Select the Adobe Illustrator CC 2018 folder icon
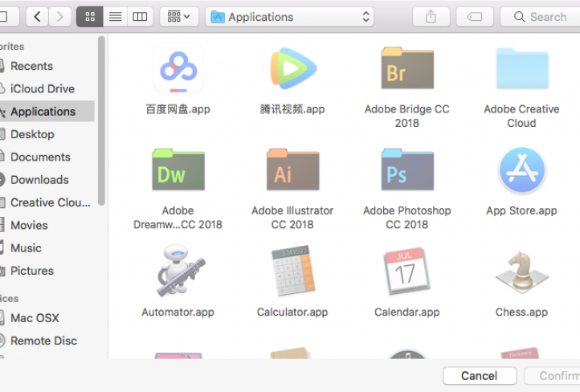Viewport: 580px width, 392px height. tap(293, 169)
